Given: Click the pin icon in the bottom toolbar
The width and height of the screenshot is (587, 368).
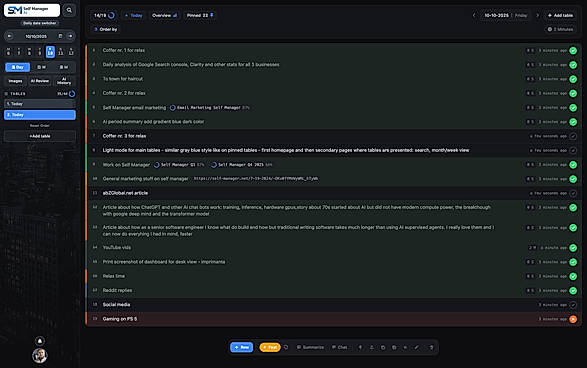Looking at the screenshot, I should [x=360, y=347].
